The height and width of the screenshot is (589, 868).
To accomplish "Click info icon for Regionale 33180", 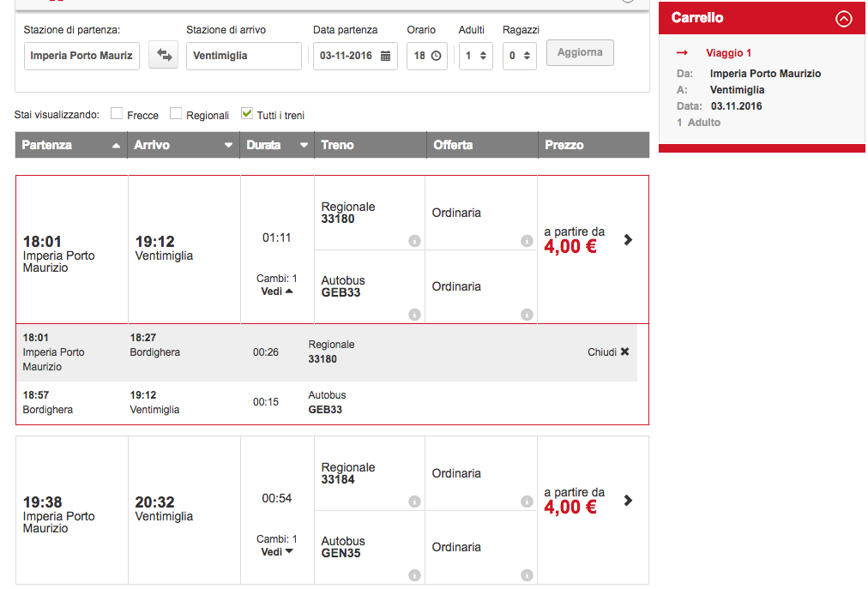I will (414, 242).
